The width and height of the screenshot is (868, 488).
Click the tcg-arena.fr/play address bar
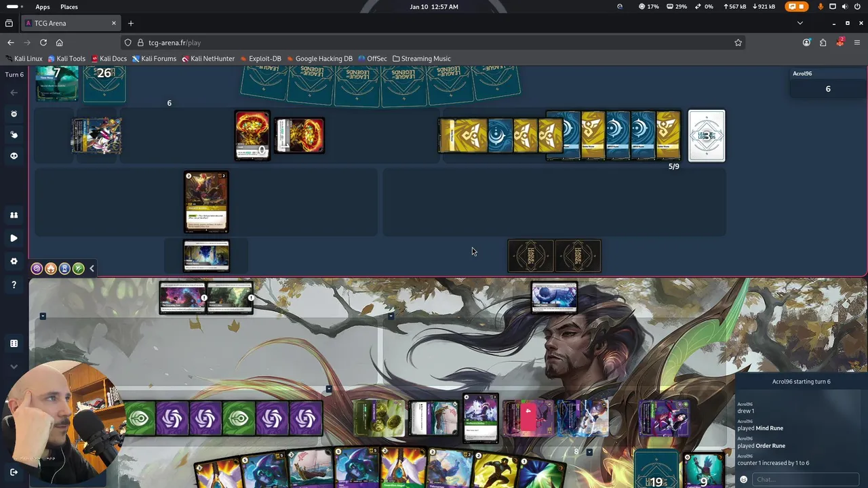point(434,42)
